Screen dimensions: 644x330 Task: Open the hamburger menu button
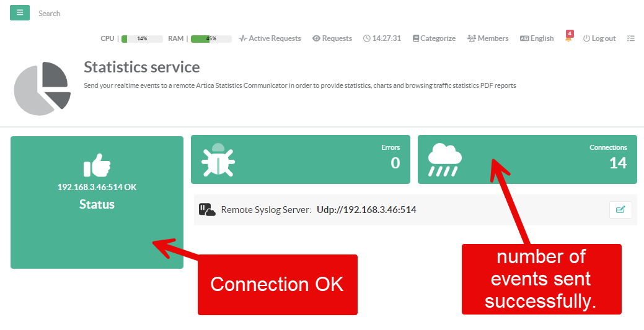click(20, 13)
